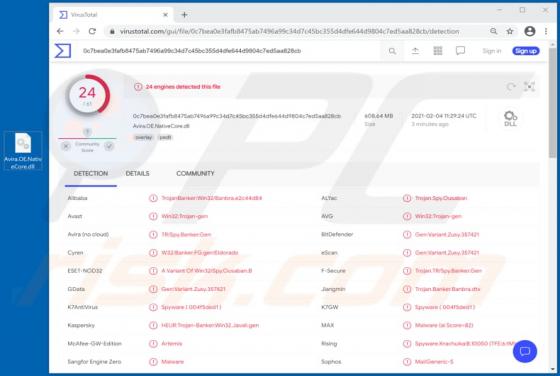Image resolution: width=560 pixels, height=376 pixels.
Task: Bookmark page with the star icon
Action: pyautogui.click(x=510, y=31)
